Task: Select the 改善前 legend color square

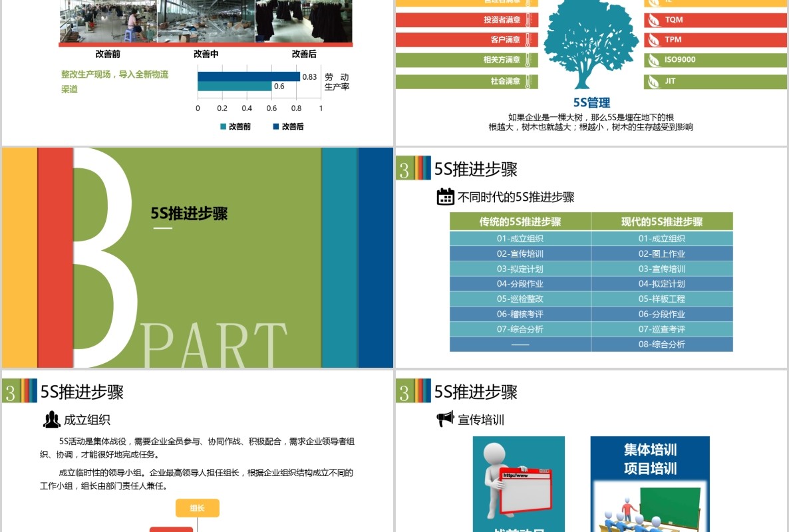Action: pyautogui.click(x=223, y=127)
